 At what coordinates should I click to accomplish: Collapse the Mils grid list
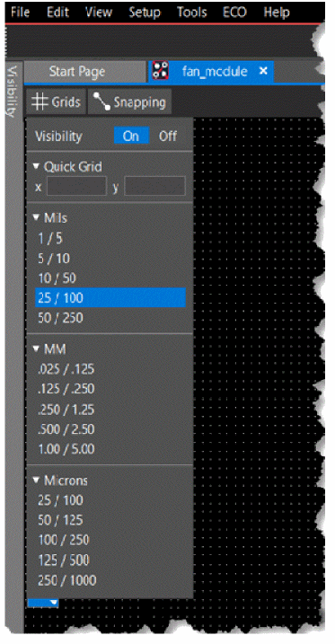tap(37, 217)
